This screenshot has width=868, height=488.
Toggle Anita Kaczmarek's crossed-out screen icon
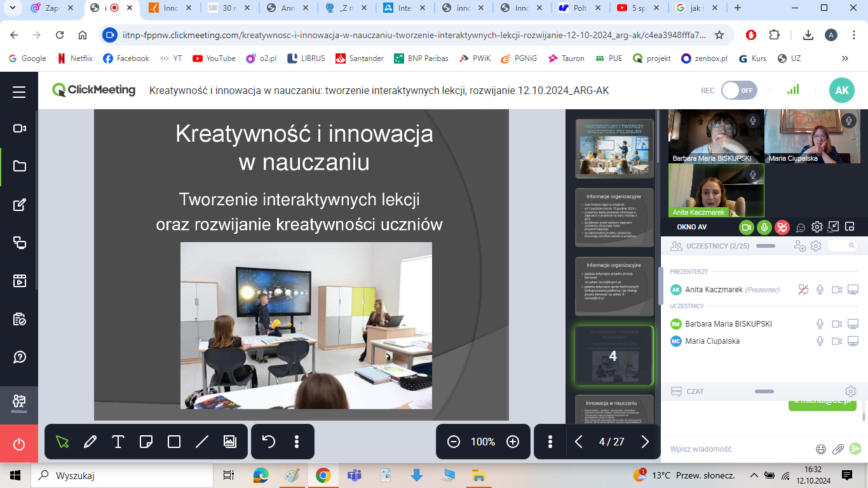click(x=804, y=290)
